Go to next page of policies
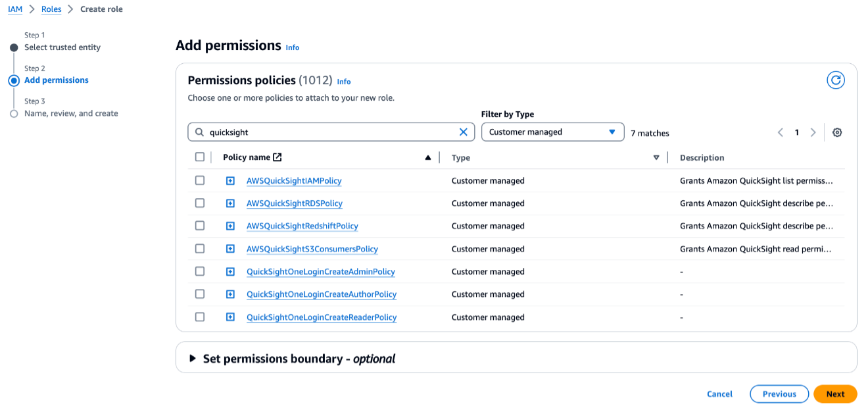This screenshot has width=868, height=418. (813, 132)
